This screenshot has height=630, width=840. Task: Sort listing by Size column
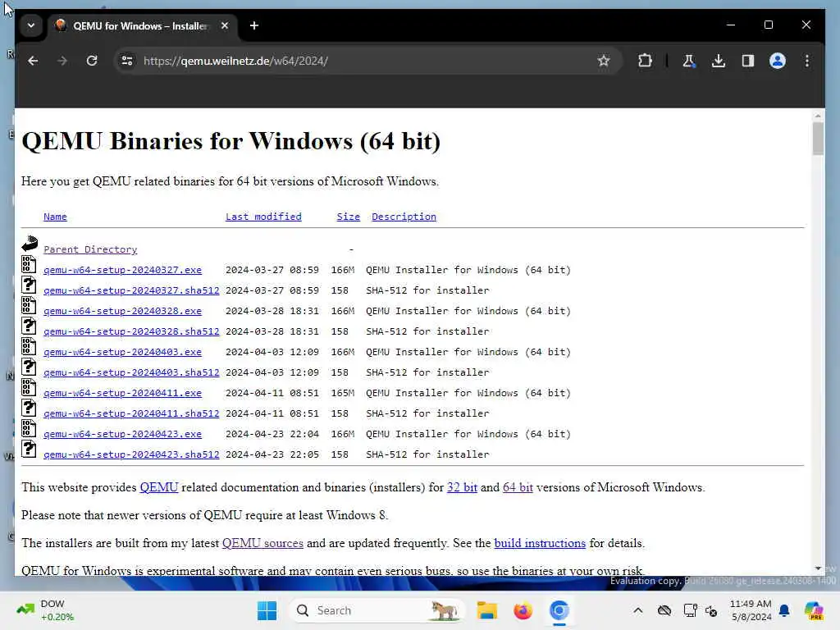click(x=348, y=217)
